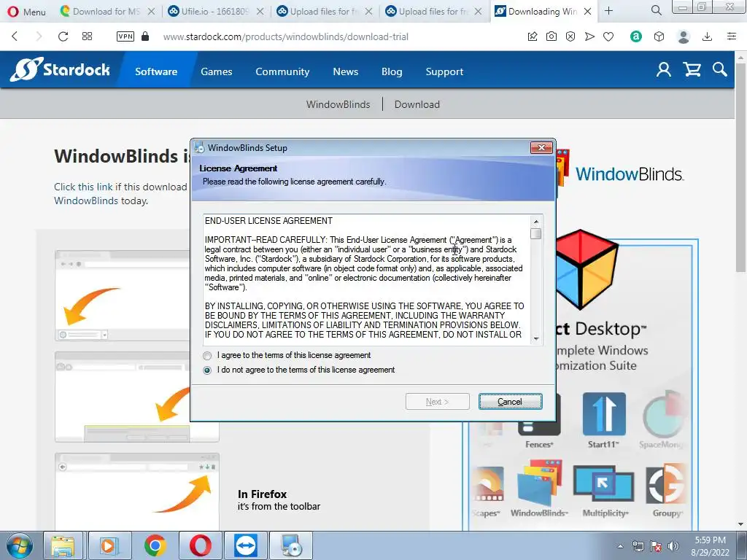Open the Speed Dial grid icon
This screenshot has height=560, width=747.
pos(88,36)
